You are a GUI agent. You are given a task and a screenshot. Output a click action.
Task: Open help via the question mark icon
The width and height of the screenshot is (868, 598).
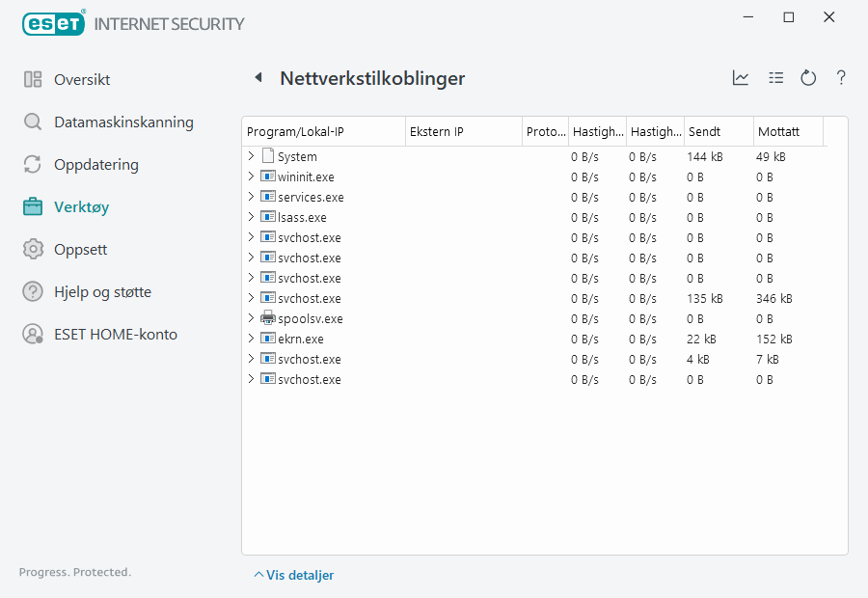(x=841, y=78)
